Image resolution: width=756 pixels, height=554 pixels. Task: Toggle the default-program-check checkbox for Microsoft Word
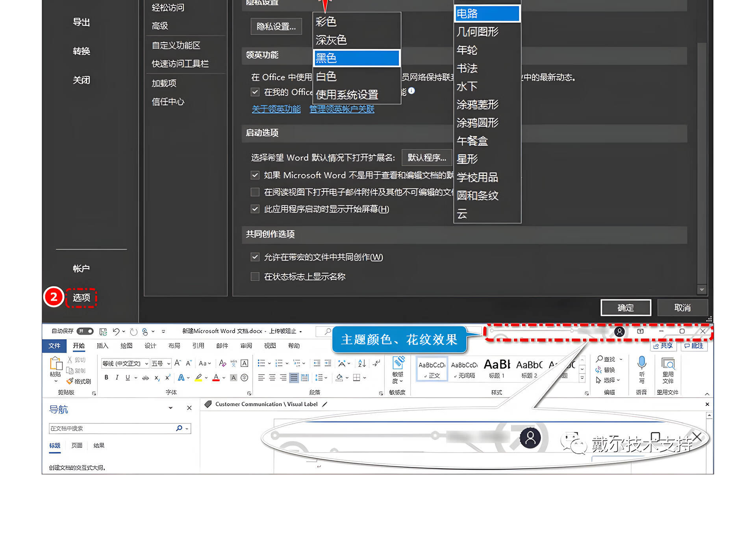pyautogui.click(x=255, y=175)
